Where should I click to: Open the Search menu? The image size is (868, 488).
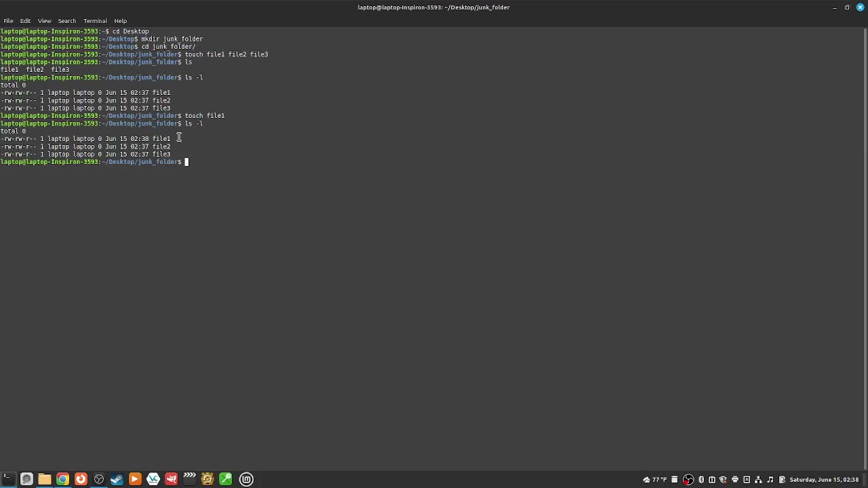point(66,21)
